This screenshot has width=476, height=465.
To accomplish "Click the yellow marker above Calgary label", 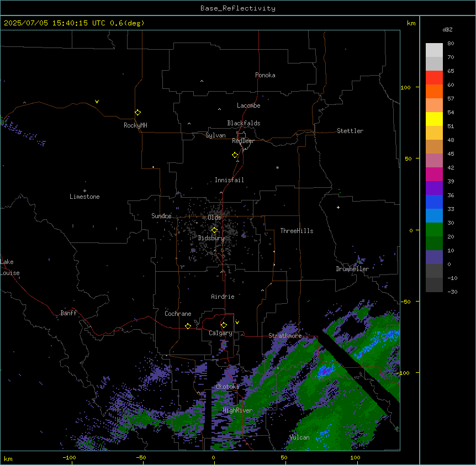I will click(x=224, y=325).
